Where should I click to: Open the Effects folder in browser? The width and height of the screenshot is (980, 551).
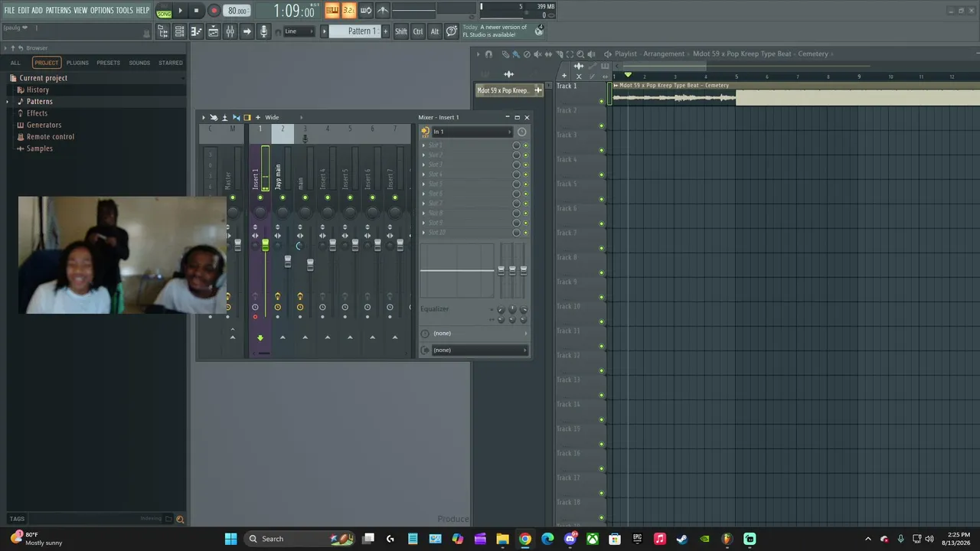37,113
